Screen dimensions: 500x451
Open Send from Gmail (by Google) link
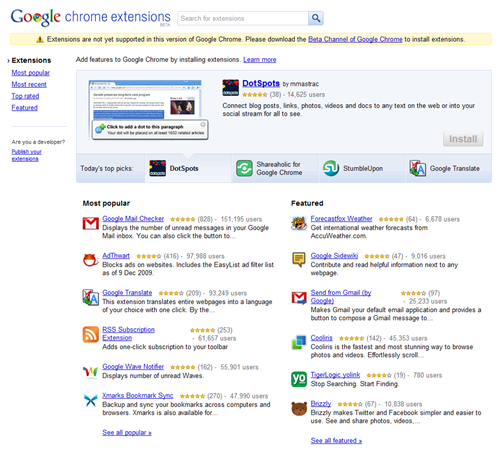coord(341,297)
